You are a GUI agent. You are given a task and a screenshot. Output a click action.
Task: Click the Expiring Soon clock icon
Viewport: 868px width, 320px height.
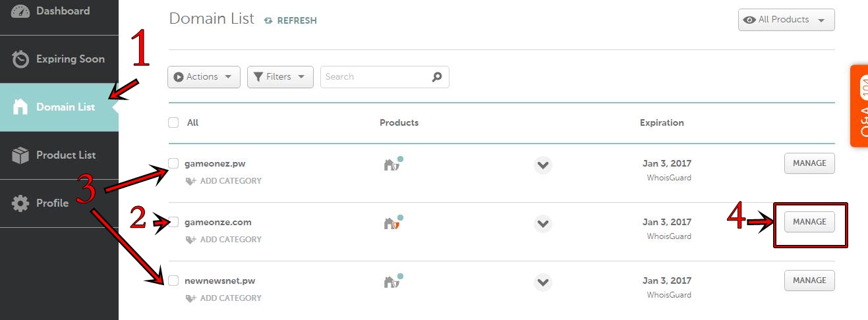coord(20,59)
